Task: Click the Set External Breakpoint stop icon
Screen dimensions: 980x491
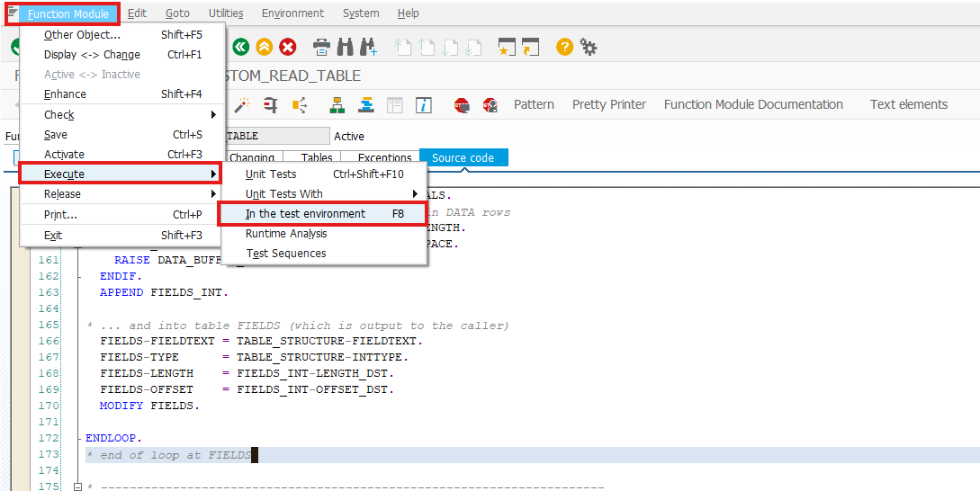Action: pos(490,105)
